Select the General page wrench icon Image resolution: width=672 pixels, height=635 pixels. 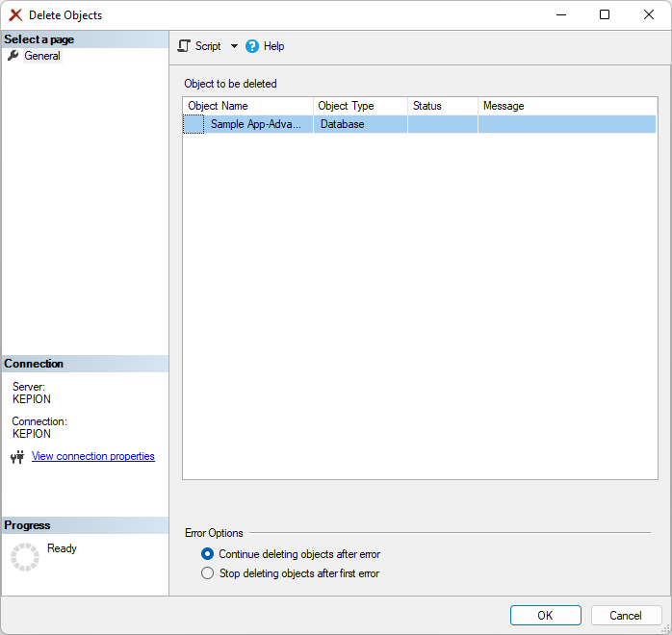click(x=13, y=56)
